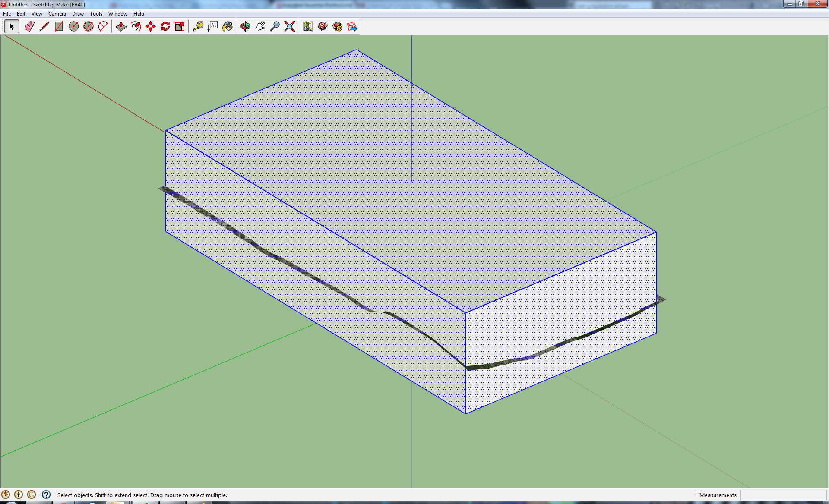The image size is (829, 504).
Task: Choose the Scale tool
Action: click(x=180, y=27)
